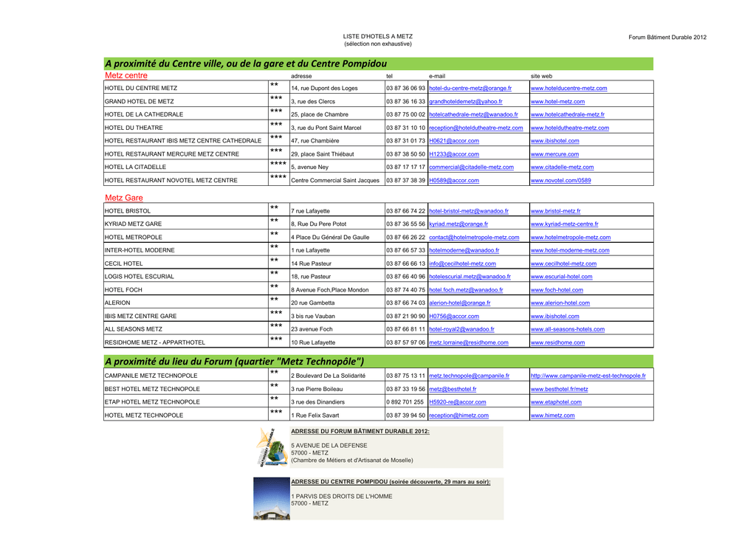Viewport: 756px width, 535px height.
Task: Click the Forum Bâtiment Durable logo image
Action: click(272, 446)
